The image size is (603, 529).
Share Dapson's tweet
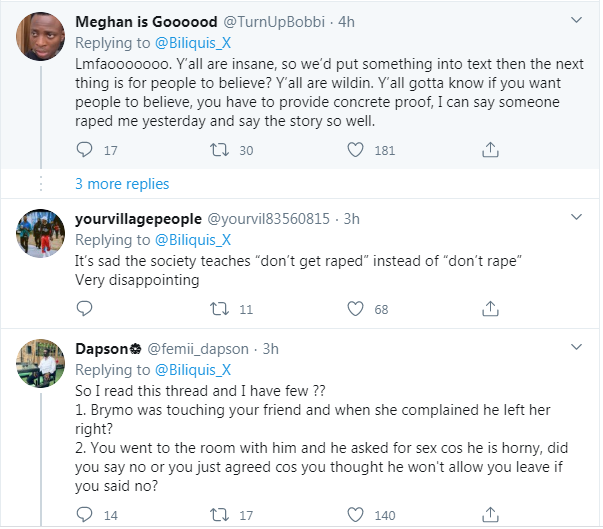coord(490,514)
